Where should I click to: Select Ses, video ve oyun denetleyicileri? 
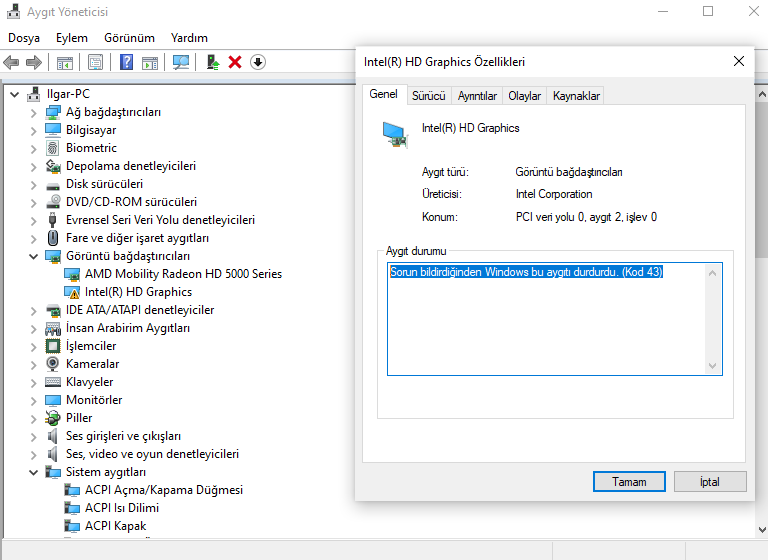[152, 454]
